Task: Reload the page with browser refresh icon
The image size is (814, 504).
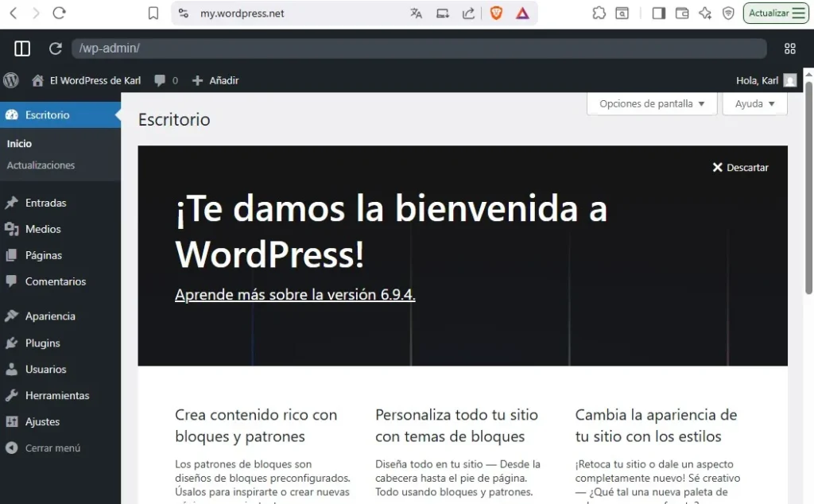Action: click(x=59, y=13)
